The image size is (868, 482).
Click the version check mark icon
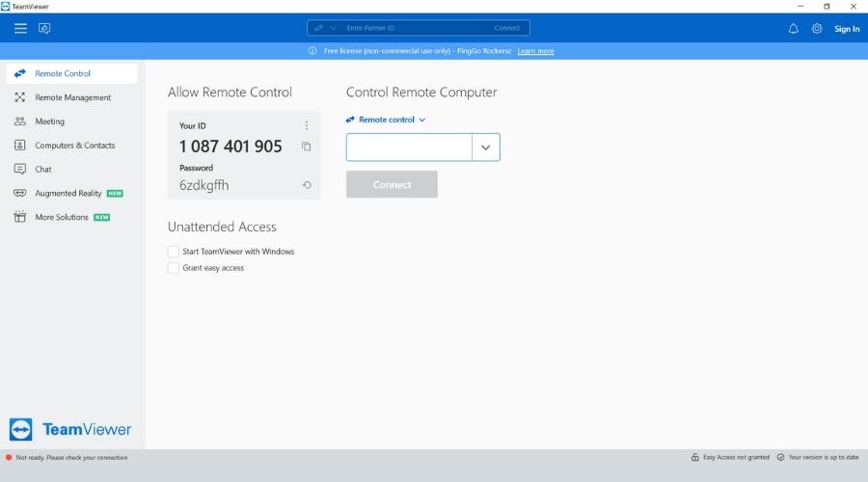click(780, 458)
